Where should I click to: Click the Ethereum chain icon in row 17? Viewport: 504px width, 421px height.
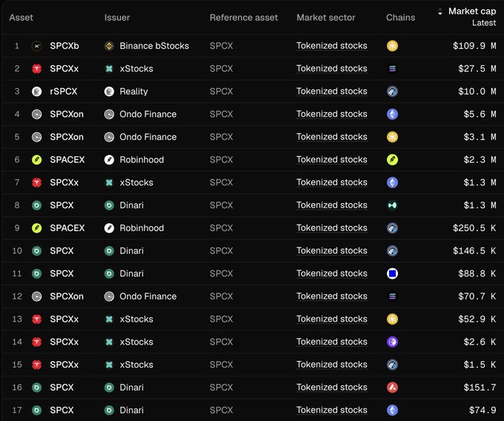(392, 411)
